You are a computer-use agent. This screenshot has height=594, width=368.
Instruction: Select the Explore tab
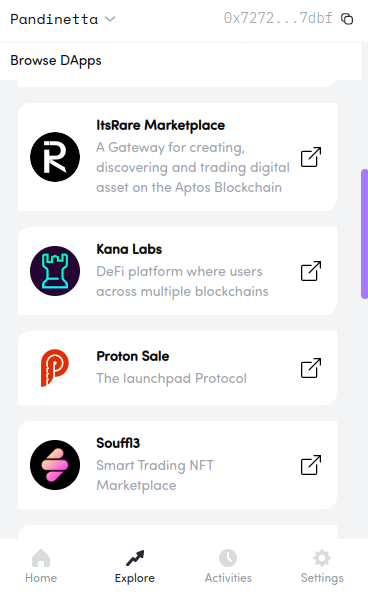pyautogui.click(x=135, y=566)
